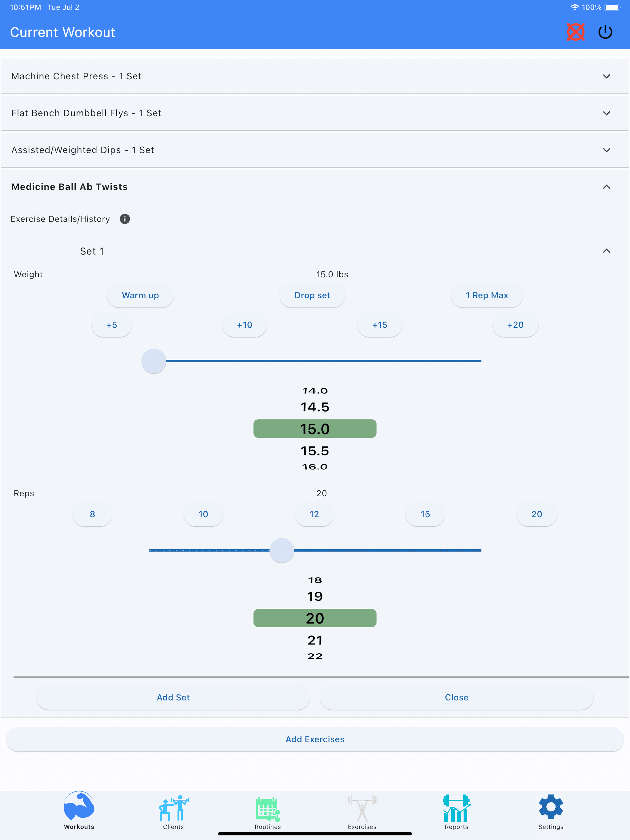Tap Add Exercises at bottom
The height and width of the screenshot is (840, 630).
315,739
